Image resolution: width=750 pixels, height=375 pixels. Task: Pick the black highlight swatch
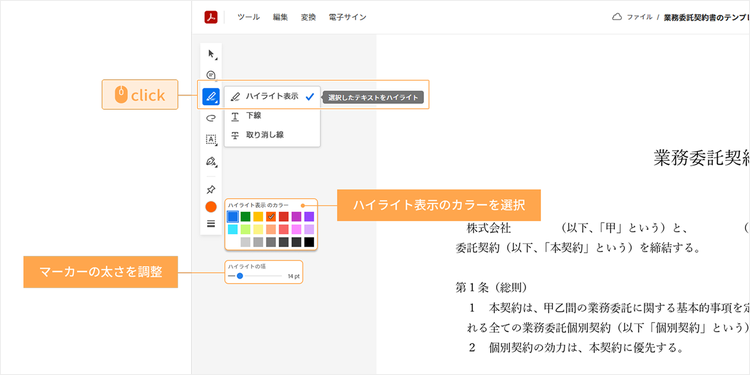(309, 243)
